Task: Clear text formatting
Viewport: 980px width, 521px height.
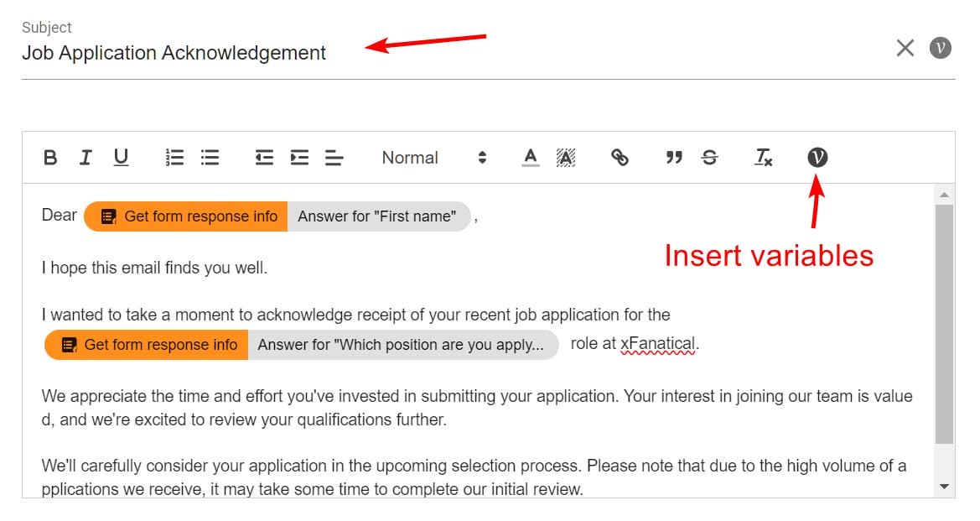Action: click(x=764, y=158)
